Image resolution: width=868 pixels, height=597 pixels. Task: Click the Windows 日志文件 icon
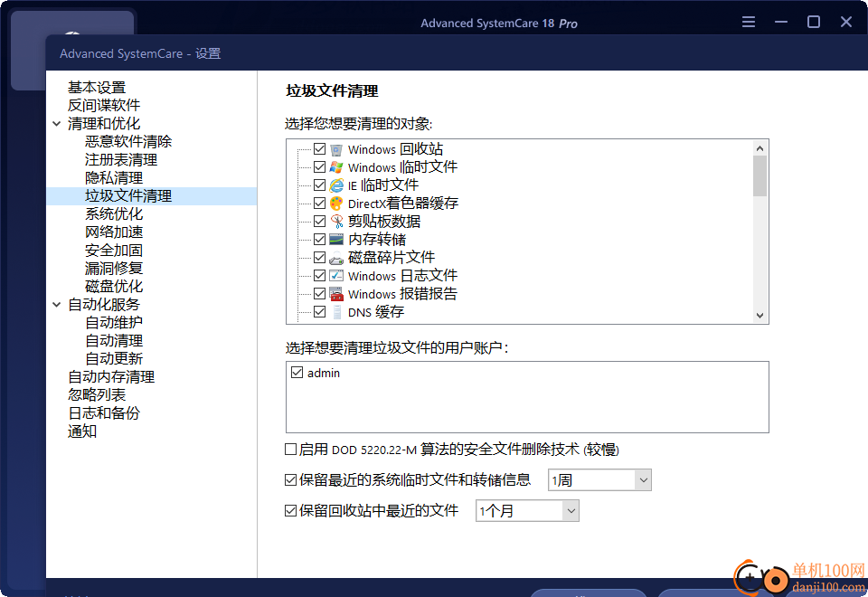(336, 275)
